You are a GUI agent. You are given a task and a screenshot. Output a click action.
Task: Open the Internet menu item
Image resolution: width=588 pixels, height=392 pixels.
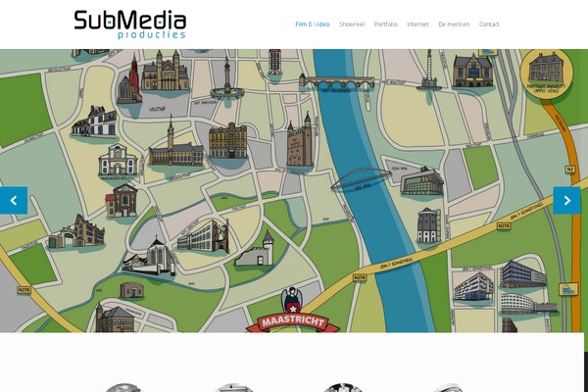tap(417, 24)
